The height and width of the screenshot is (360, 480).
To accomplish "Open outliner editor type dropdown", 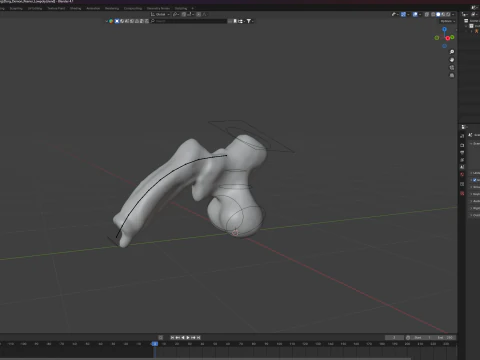I will tap(466, 14).
